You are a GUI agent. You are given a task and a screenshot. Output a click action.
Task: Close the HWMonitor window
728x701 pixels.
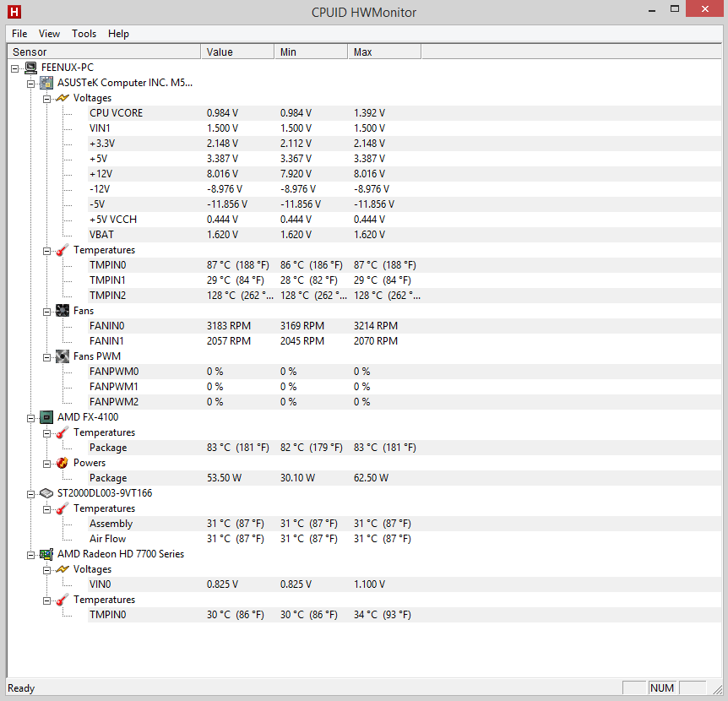tap(705, 9)
